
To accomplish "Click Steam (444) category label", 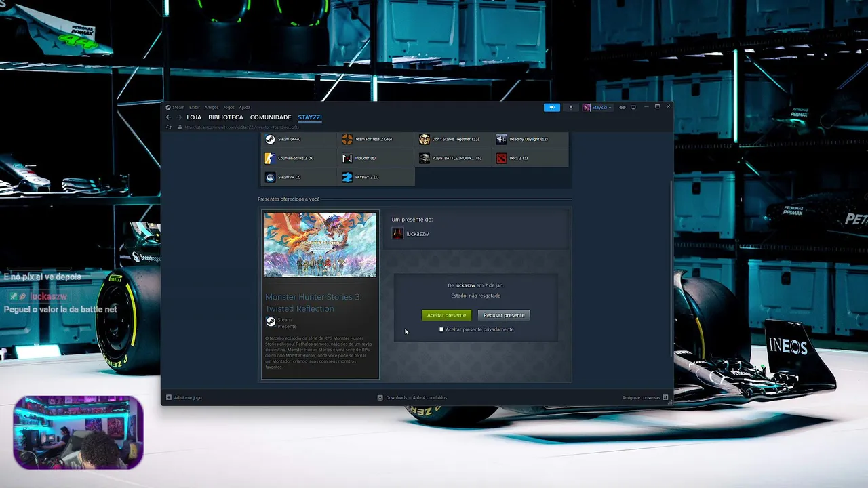I will [289, 139].
